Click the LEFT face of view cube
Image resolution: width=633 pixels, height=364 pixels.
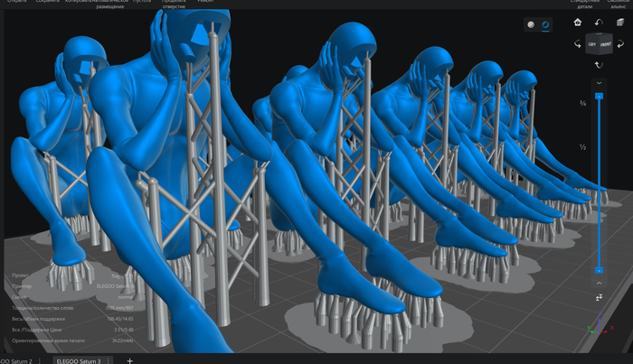coord(591,42)
